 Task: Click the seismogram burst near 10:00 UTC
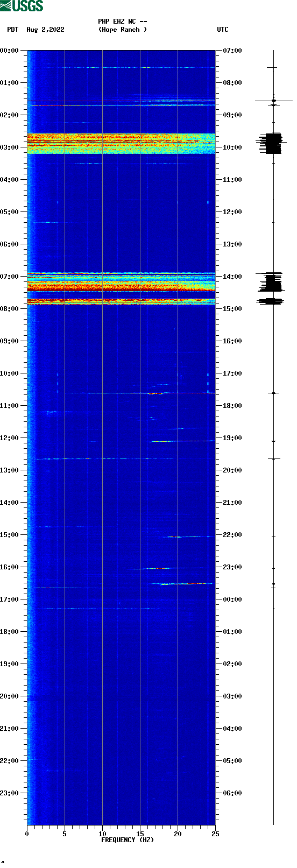pos(272,144)
